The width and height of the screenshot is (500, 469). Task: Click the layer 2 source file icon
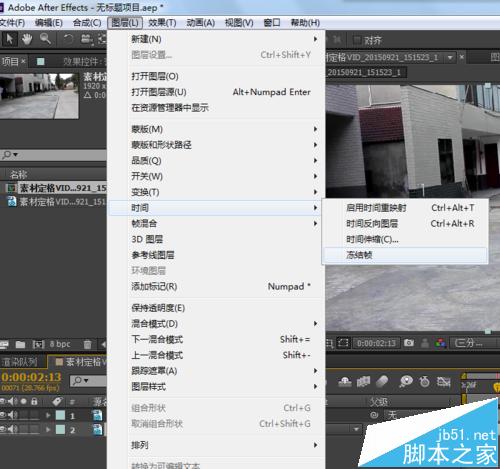(97, 429)
